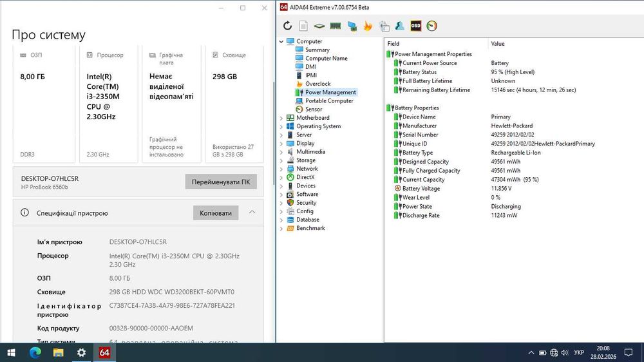This screenshot has height=362, width=644.
Task: Open the notification center icon
Action: tap(629, 352)
